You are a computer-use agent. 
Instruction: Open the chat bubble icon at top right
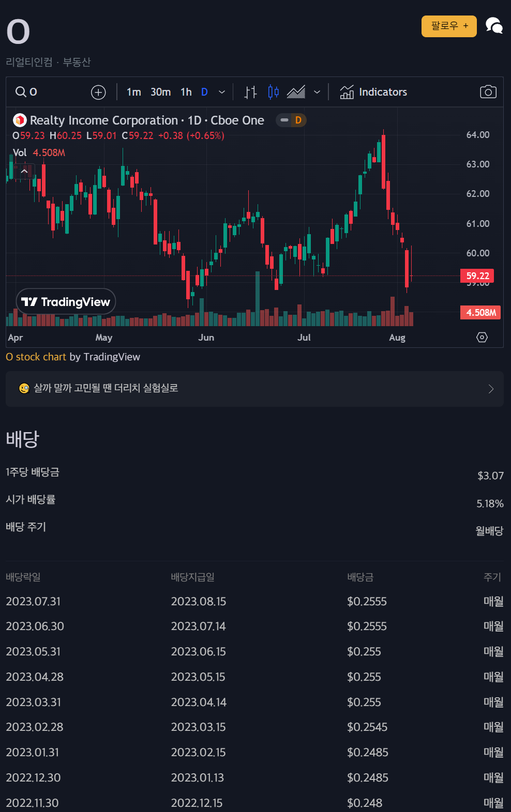point(494,25)
